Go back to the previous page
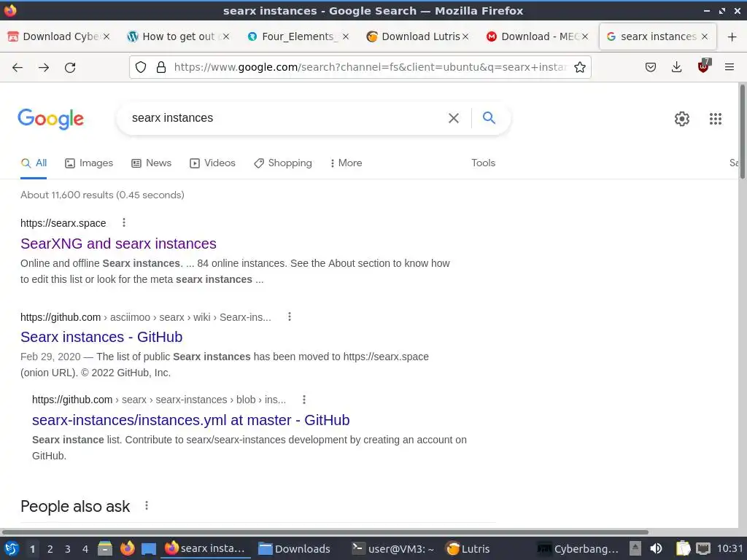 point(18,68)
